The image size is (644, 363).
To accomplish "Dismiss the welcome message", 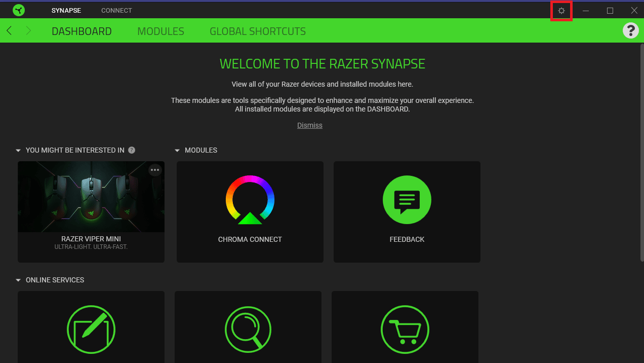I will tap(310, 125).
